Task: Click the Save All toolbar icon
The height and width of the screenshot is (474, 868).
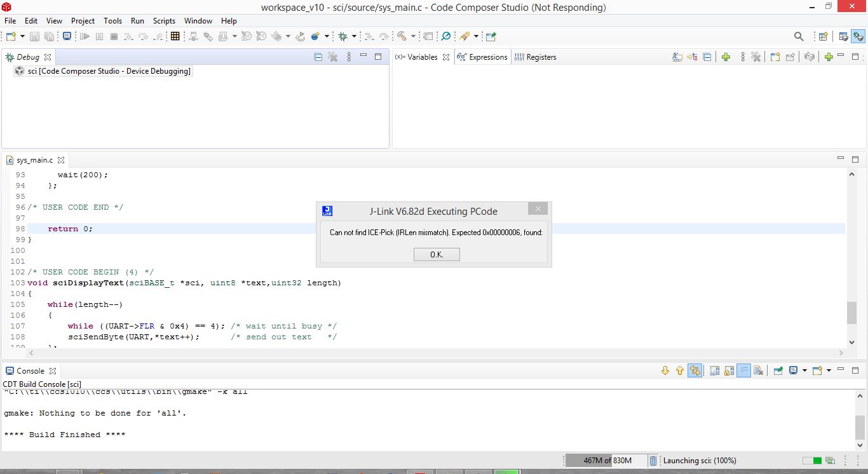Action: pos(48,36)
